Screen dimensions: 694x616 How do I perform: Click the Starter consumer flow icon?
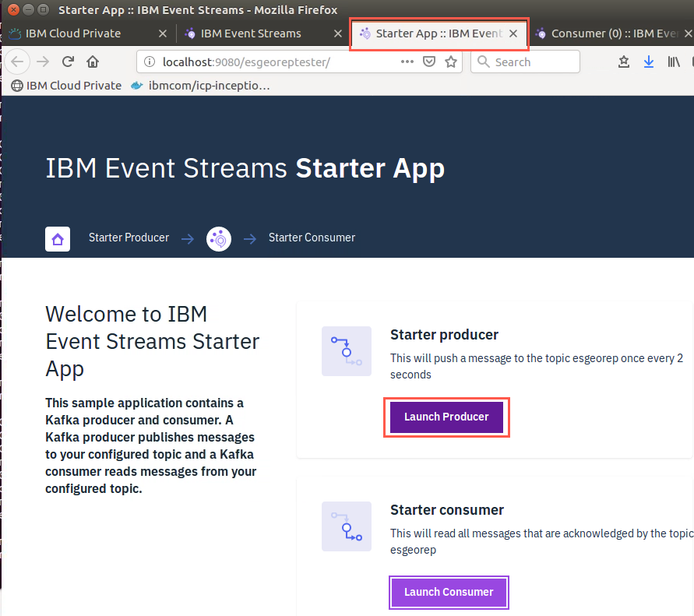click(x=347, y=526)
